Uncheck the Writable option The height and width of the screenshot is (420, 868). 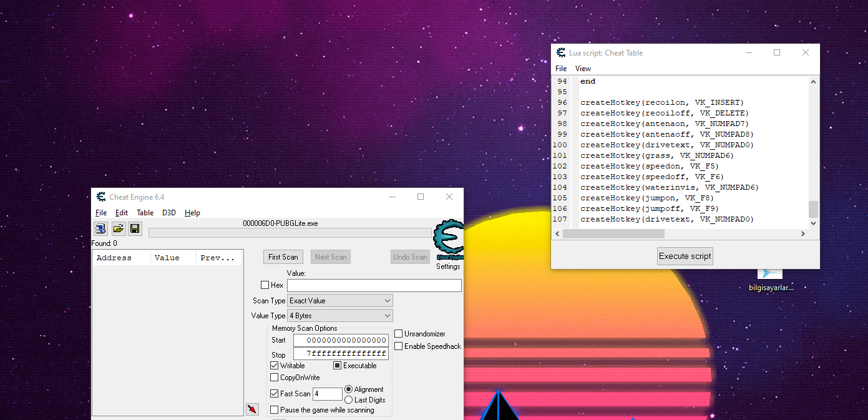click(x=274, y=366)
